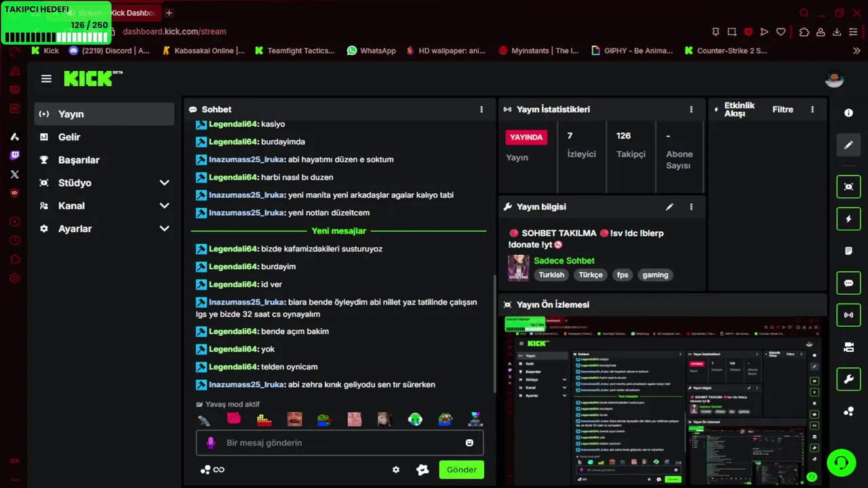This screenshot has height=488, width=868.
Task: Click the fps tag
Action: point(623,274)
